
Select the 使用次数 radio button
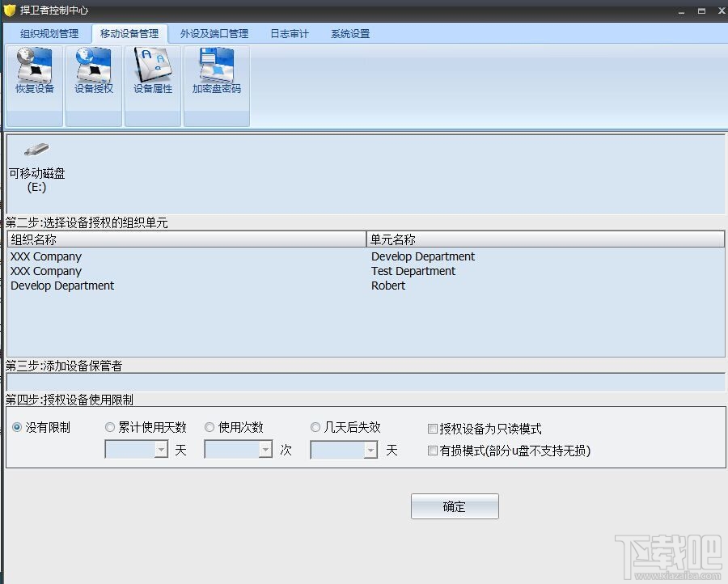click(210, 427)
